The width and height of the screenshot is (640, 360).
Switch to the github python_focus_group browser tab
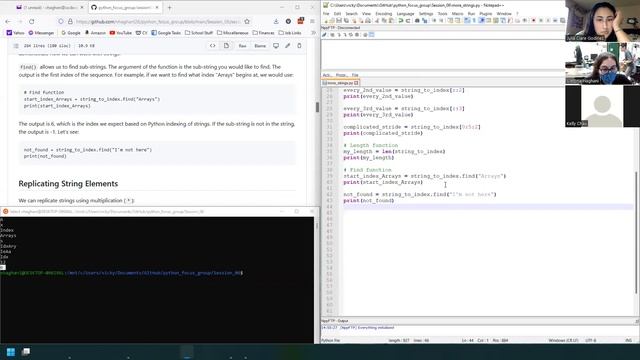pyautogui.click(x=125, y=7)
